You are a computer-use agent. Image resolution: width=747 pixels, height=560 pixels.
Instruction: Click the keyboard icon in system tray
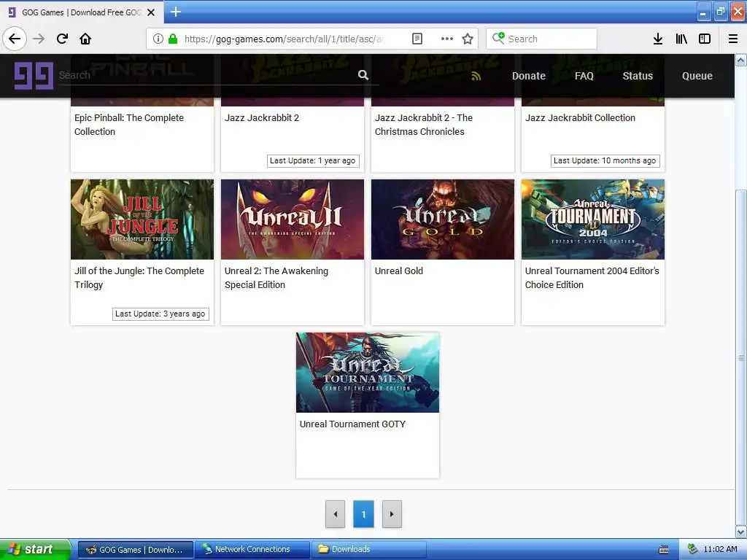[664, 550]
